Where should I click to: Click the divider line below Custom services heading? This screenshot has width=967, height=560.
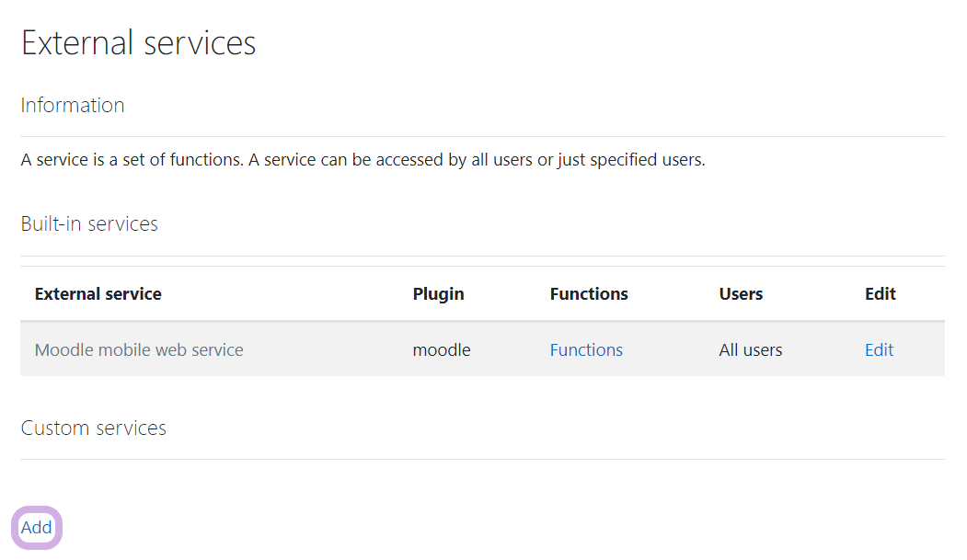482,459
